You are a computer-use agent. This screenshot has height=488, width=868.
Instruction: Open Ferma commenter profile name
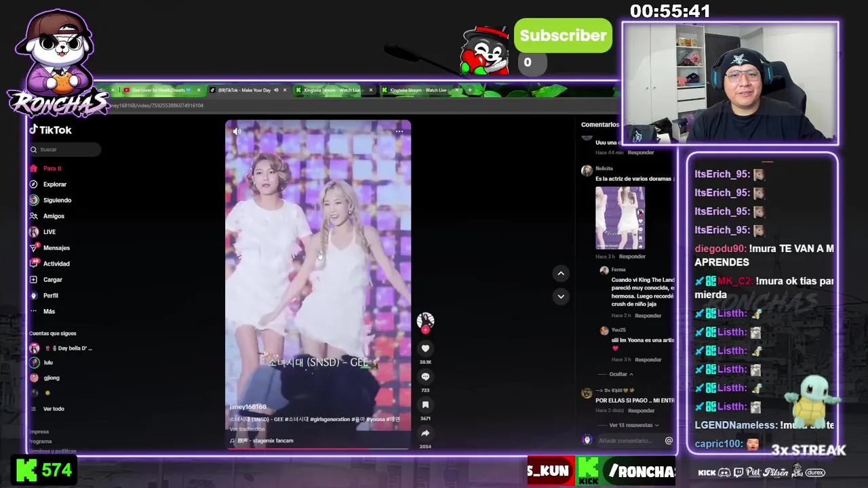(x=618, y=270)
